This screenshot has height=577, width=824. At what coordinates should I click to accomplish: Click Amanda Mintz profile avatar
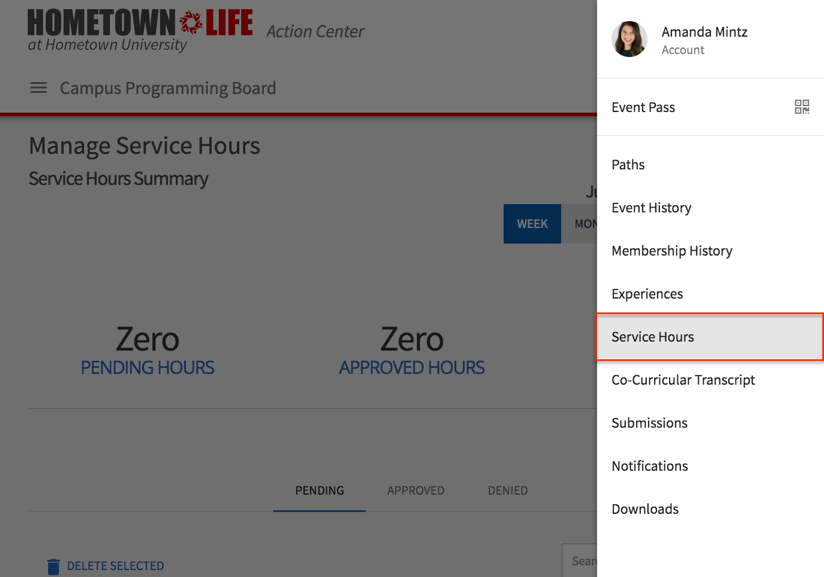pyautogui.click(x=629, y=40)
